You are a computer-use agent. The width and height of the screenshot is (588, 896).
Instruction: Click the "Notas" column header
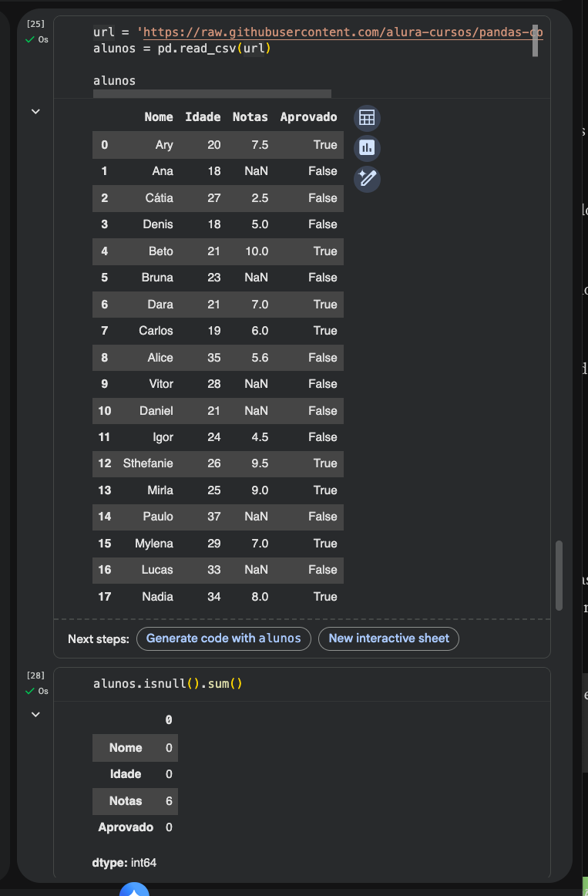pos(250,117)
